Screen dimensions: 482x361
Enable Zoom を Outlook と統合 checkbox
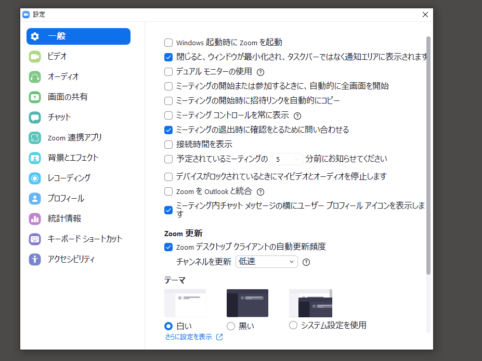(x=168, y=191)
